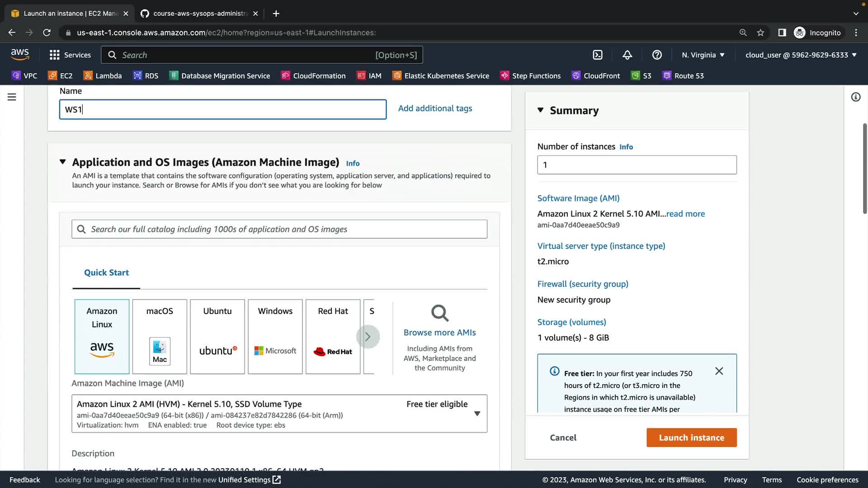Viewport: 868px width, 488px height.
Task: Select the Red Hat AMI tile
Action: [333, 336]
